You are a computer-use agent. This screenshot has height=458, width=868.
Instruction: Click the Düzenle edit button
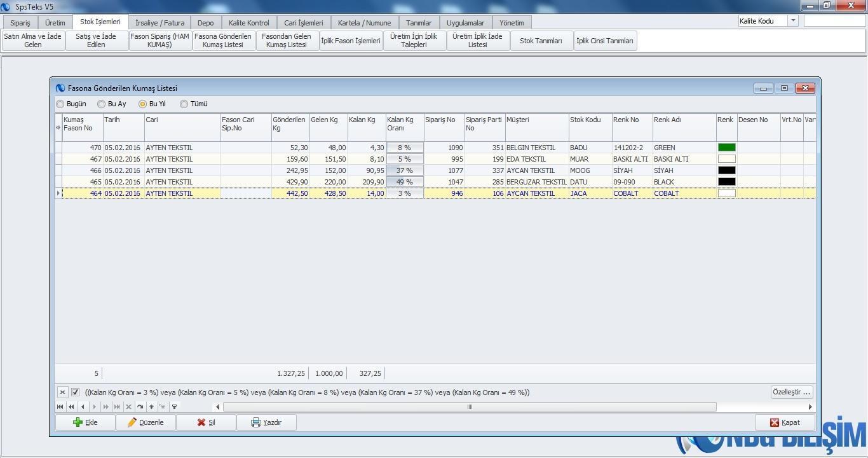146,422
